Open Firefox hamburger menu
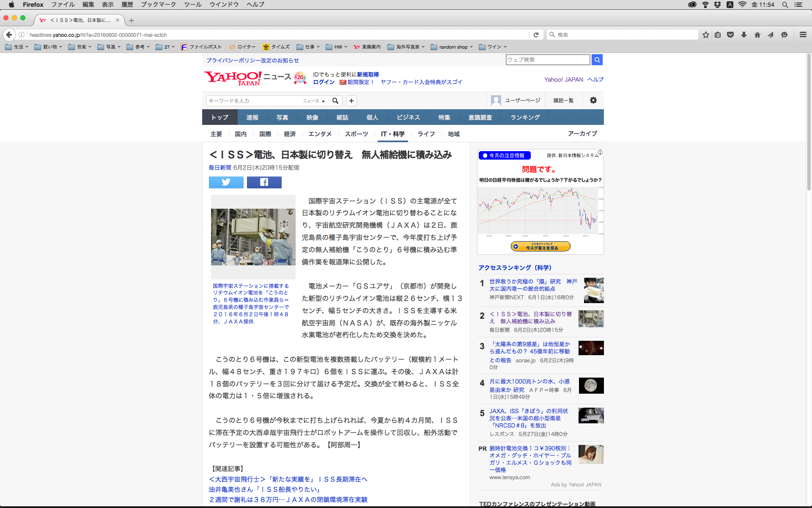The width and height of the screenshot is (812, 508). [x=803, y=35]
